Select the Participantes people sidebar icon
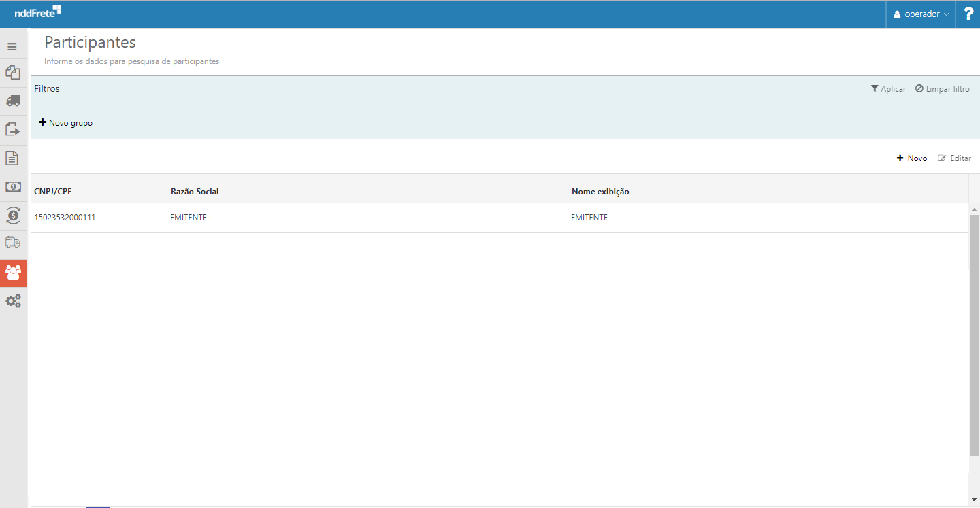Image resolution: width=980 pixels, height=508 pixels. [13, 273]
